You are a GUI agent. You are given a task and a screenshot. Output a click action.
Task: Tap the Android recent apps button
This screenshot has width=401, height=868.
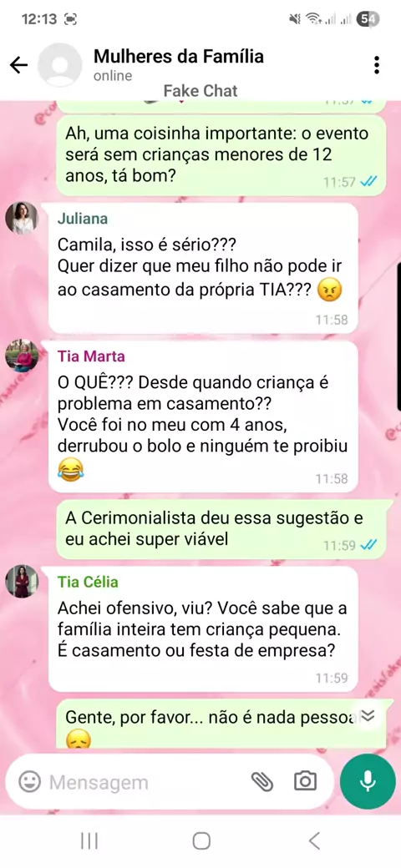click(89, 841)
